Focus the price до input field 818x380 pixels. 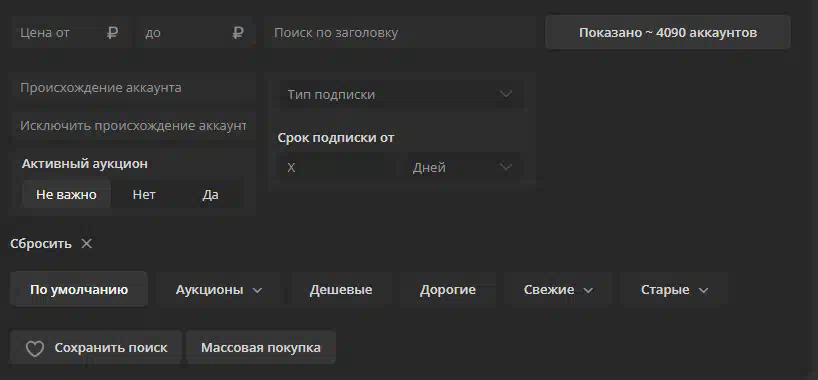click(195, 32)
